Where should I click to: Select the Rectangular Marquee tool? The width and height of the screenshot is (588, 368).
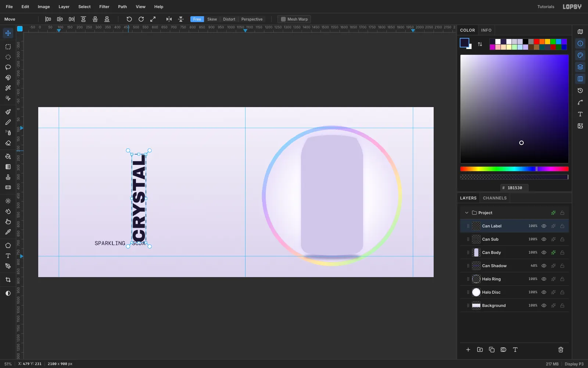(x=8, y=47)
